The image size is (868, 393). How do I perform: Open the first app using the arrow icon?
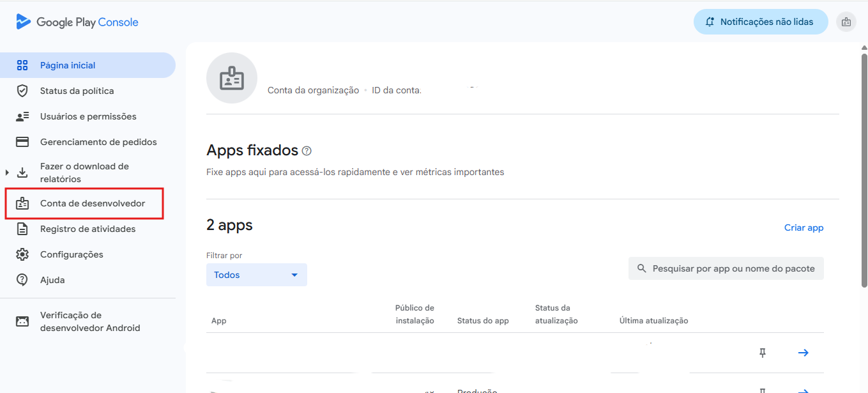coord(803,353)
